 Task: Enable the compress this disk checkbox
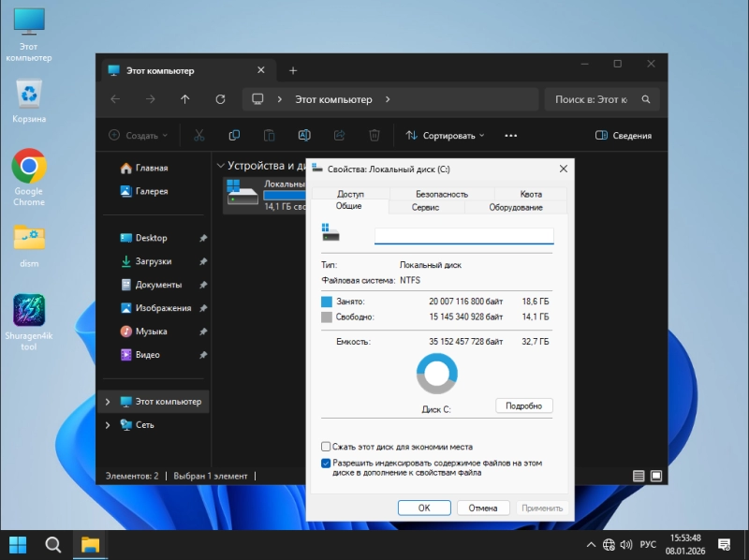click(x=326, y=447)
